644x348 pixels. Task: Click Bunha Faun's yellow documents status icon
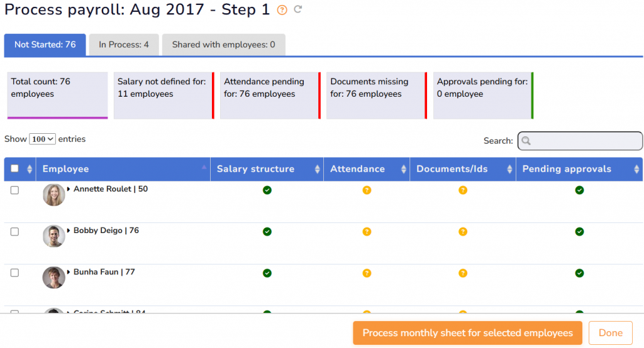[x=463, y=273]
